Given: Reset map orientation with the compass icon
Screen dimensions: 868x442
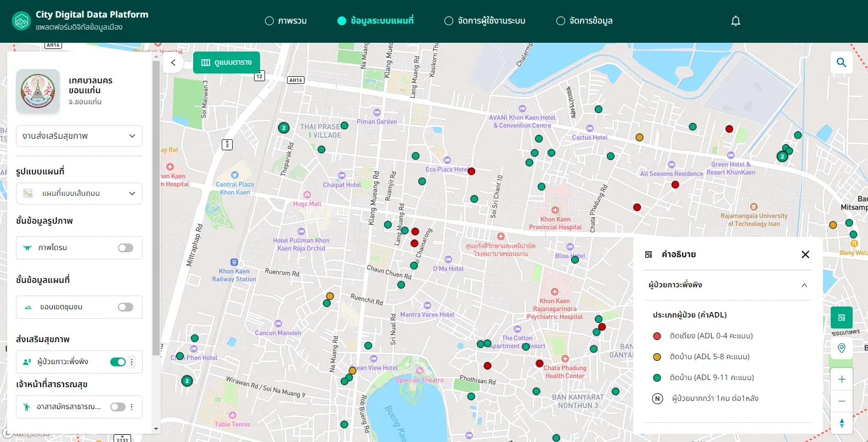Looking at the screenshot, I should click(842, 423).
